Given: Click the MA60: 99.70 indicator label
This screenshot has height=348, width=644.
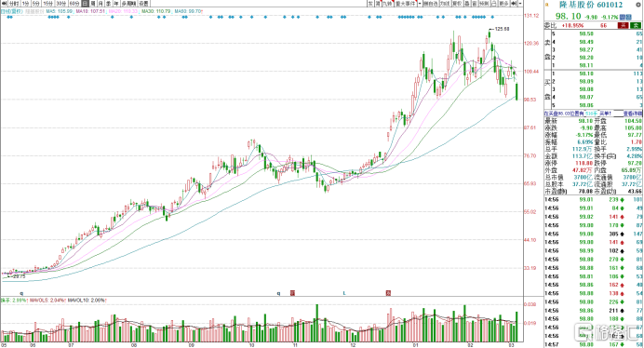Looking at the screenshot, I should tap(188, 11).
